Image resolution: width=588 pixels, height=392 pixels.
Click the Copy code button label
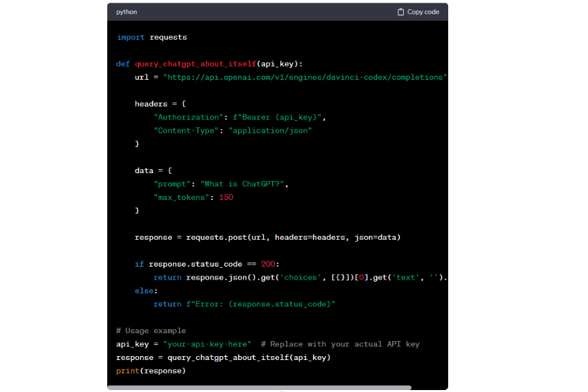point(423,12)
